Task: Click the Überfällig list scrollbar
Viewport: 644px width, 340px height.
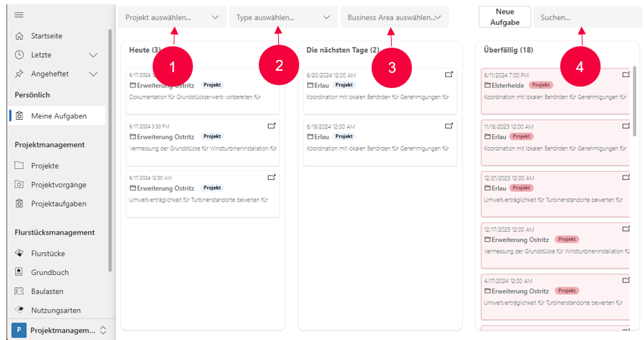Action: click(635, 94)
